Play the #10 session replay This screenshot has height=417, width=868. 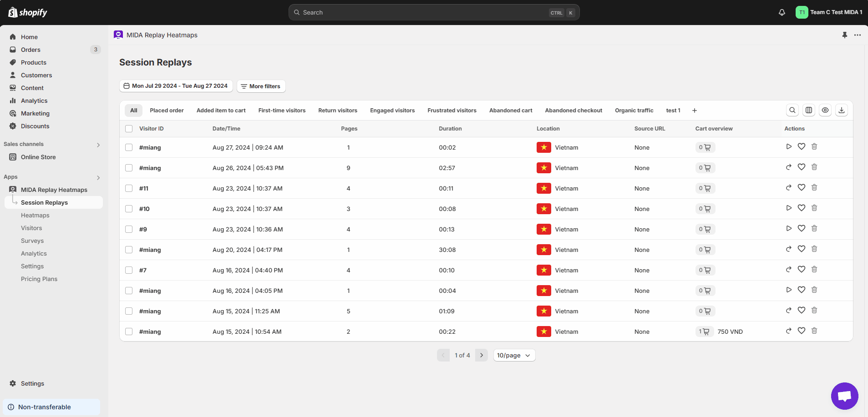click(x=789, y=208)
